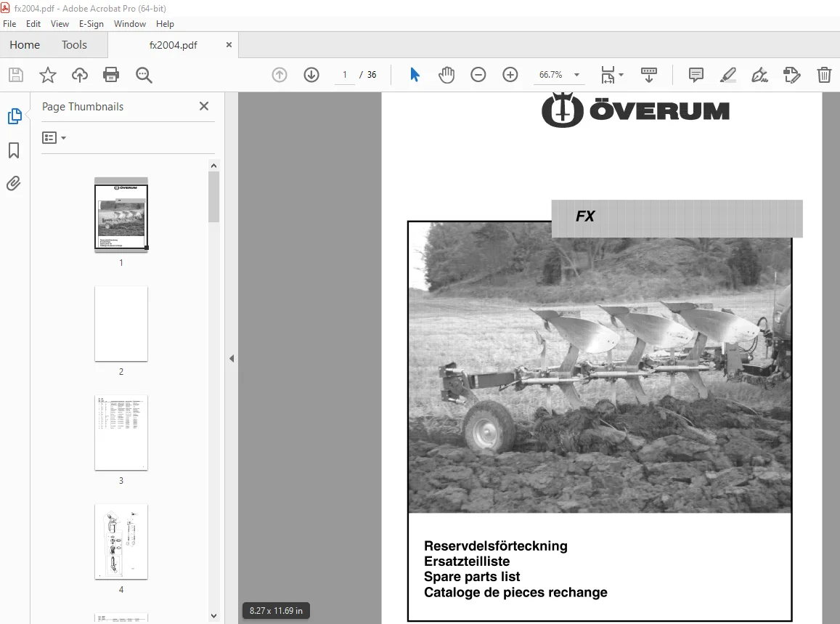
Task: Click the page size 8.27 x 11.69 in label
Action: (276, 611)
